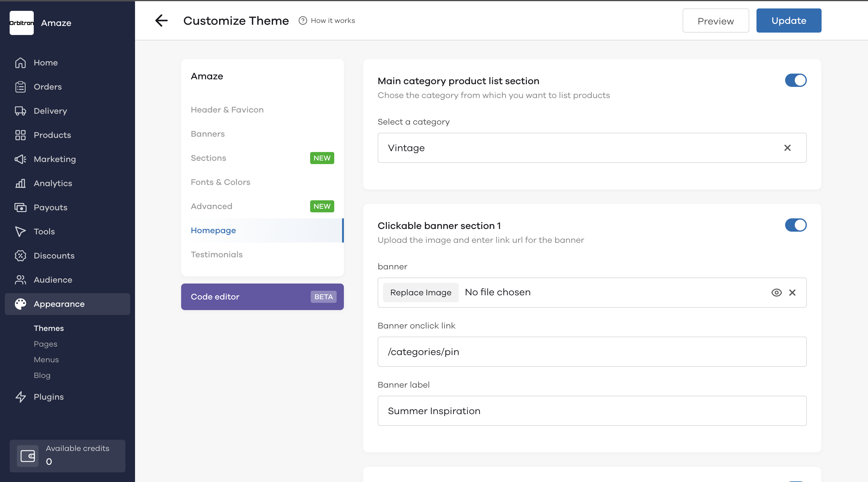Click the Orbitron store logo
Screen dimensions: 868x482
click(x=22, y=23)
